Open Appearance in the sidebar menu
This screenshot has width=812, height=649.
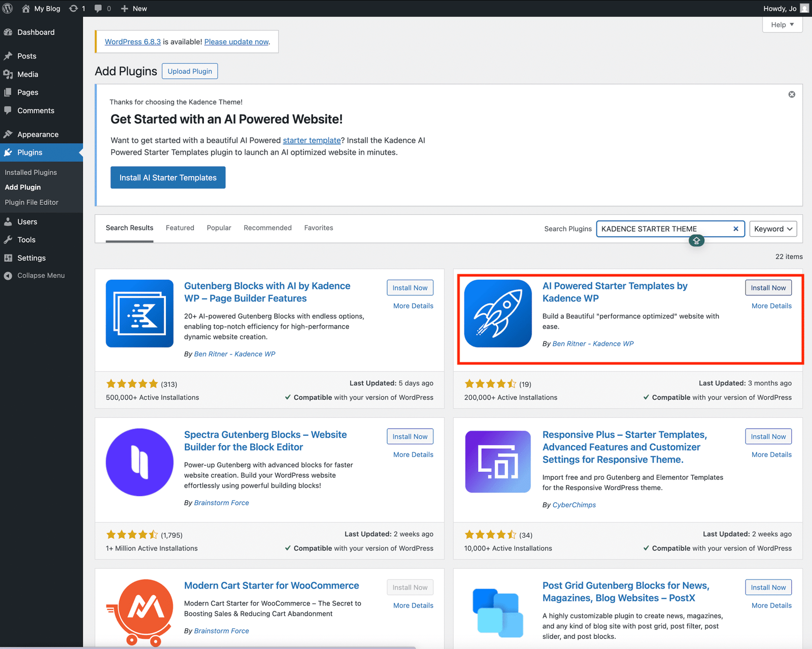point(38,135)
